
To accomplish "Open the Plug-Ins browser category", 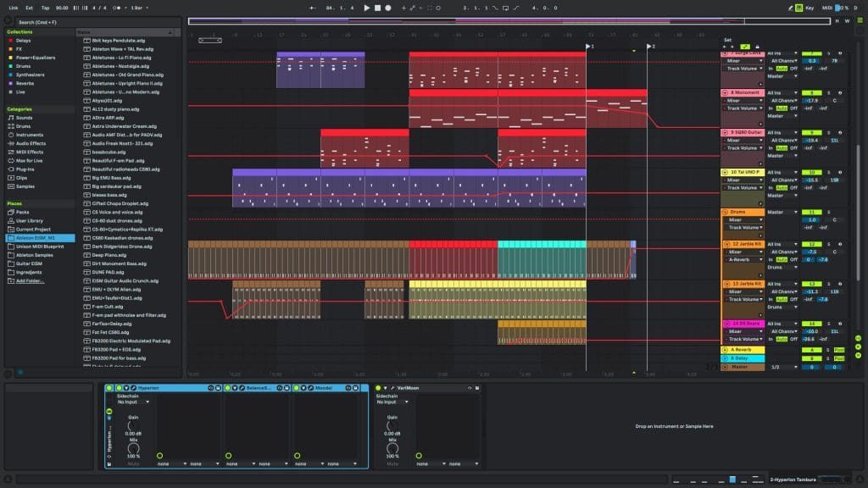I will (24, 169).
